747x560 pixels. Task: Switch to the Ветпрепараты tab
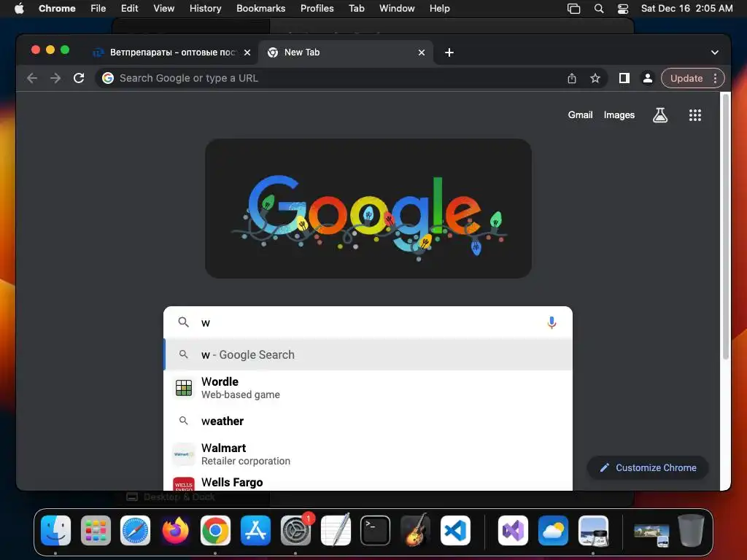tap(171, 52)
